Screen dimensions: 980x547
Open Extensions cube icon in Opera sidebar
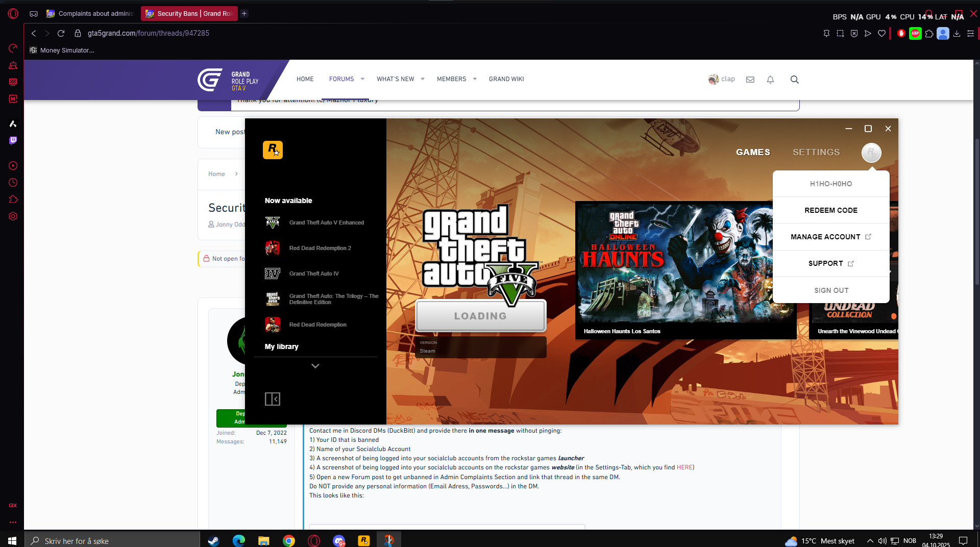13,200
